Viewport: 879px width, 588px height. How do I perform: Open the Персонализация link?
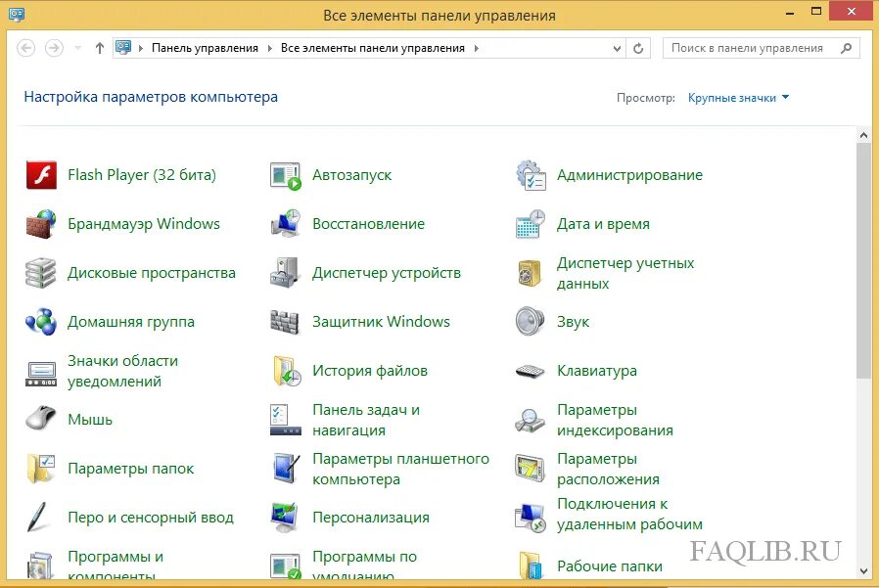371,518
